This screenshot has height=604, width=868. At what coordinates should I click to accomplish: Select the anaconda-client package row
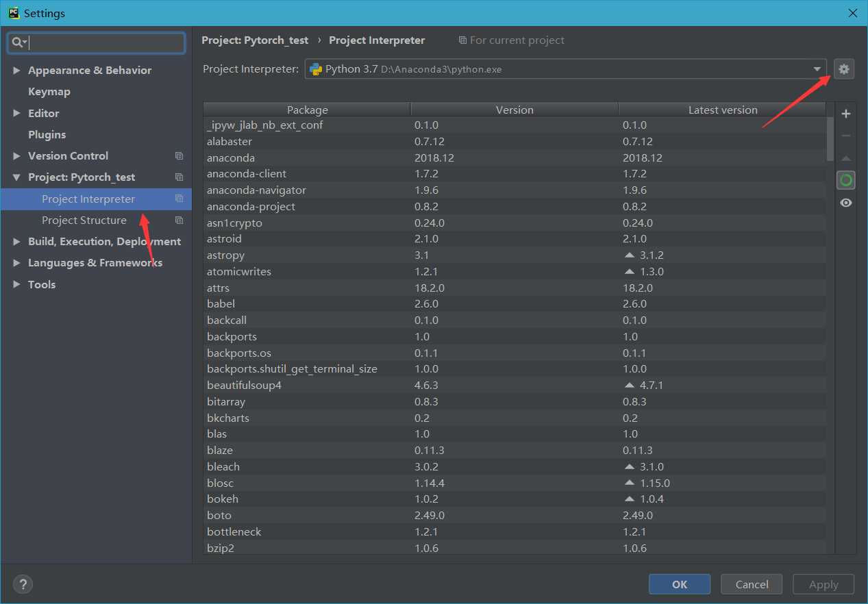pos(514,173)
